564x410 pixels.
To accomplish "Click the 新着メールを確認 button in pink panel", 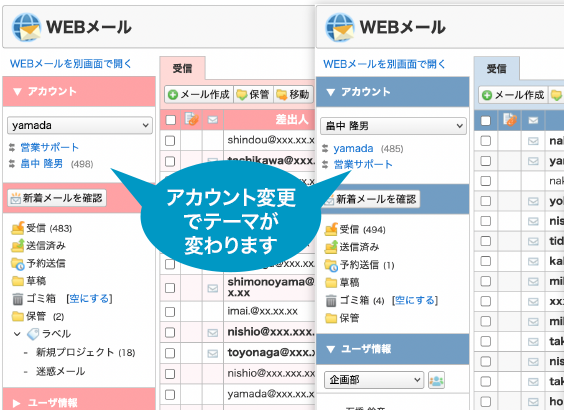I will click(x=57, y=198).
